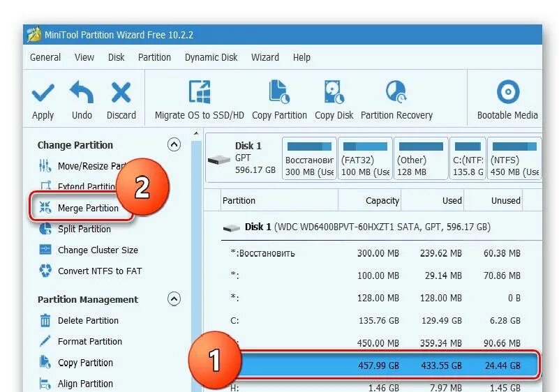Open the Partition menu
Screen dimensions: 559x392
point(154,57)
